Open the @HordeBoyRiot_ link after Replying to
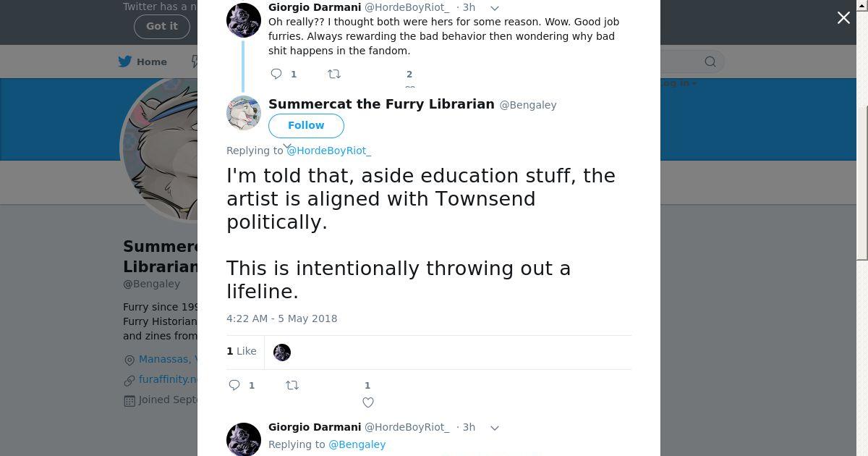 click(x=328, y=151)
